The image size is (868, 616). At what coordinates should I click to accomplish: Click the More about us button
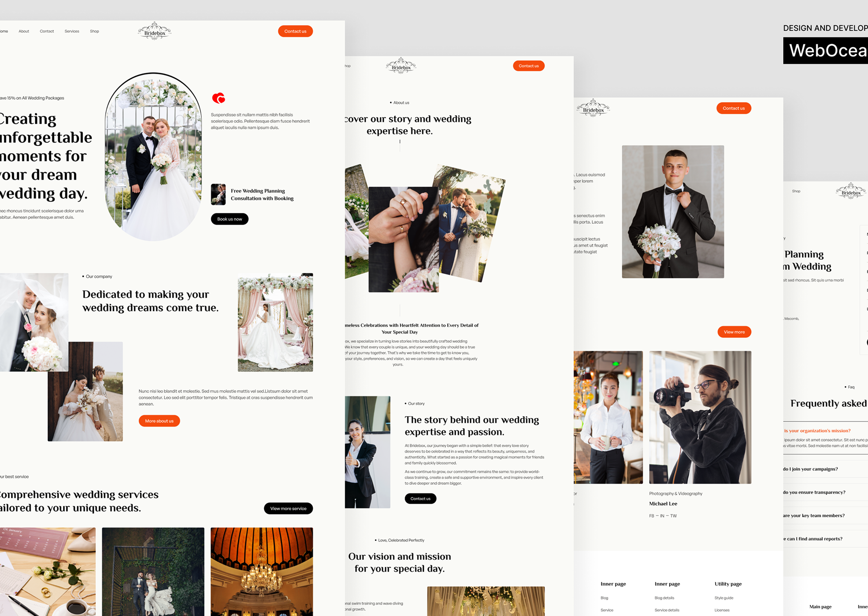pos(159,421)
